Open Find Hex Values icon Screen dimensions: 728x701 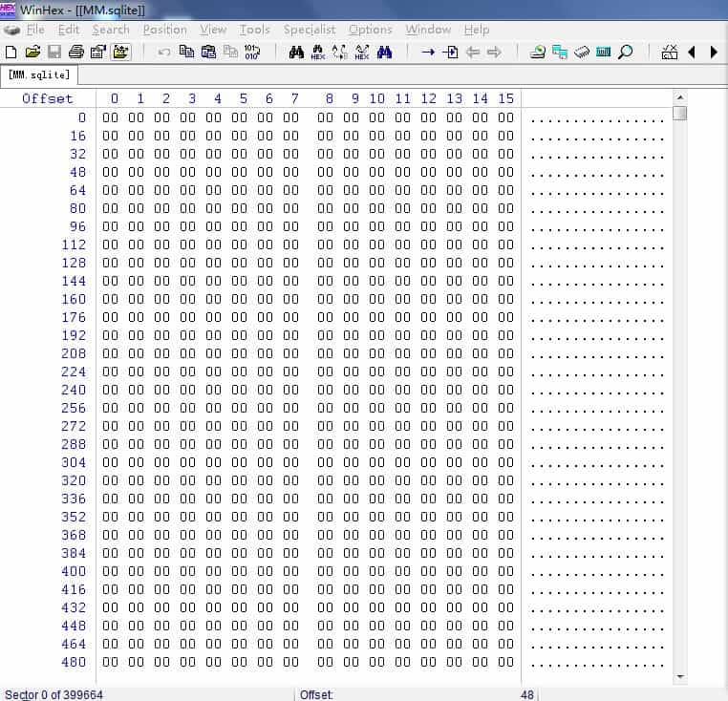click(x=318, y=53)
